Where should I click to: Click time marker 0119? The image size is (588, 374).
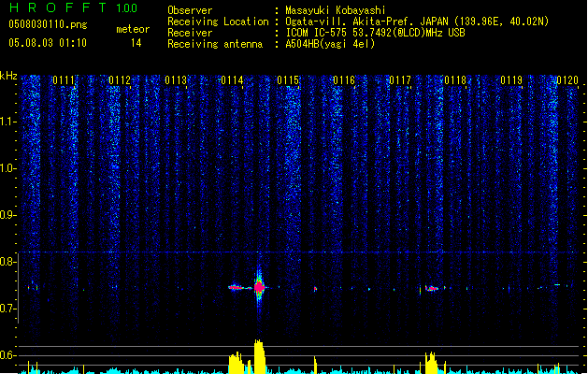(511, 80)
